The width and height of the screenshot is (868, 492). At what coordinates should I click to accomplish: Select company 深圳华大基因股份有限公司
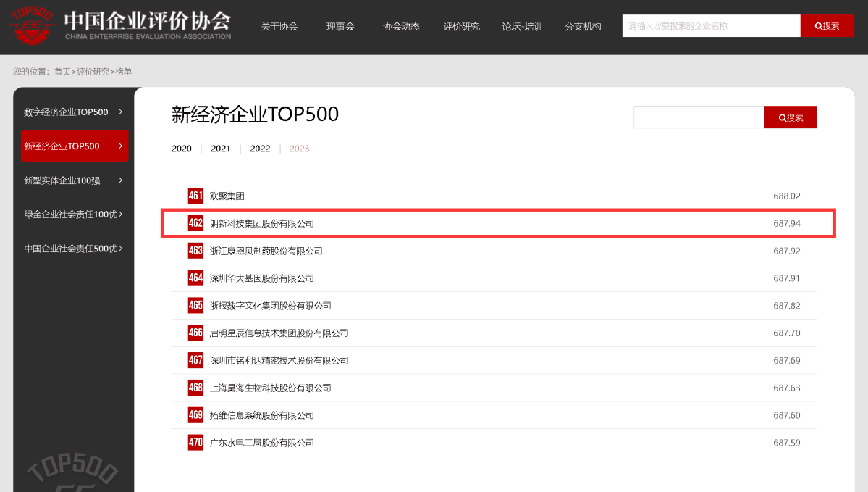262,278
